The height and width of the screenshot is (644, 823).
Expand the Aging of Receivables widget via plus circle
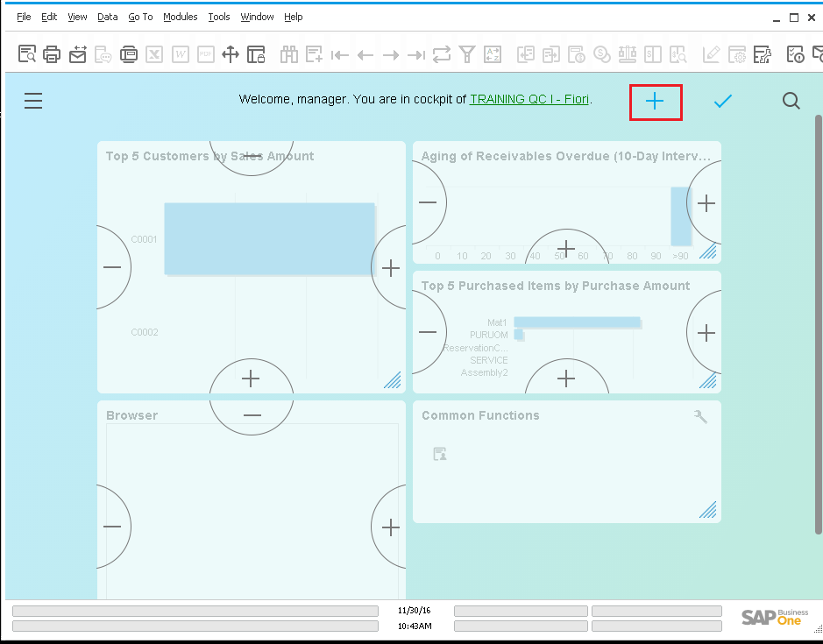705,202
